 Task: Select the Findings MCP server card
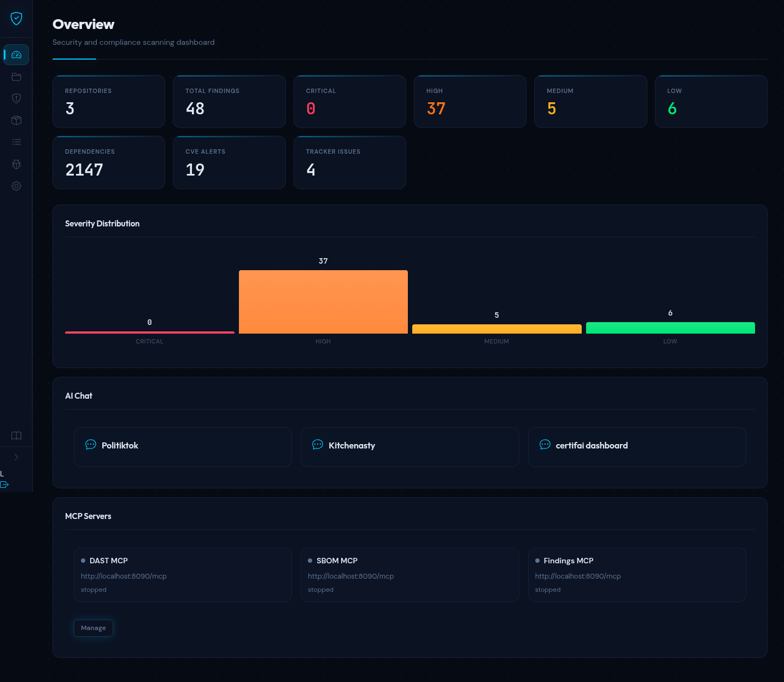point(636,574)
